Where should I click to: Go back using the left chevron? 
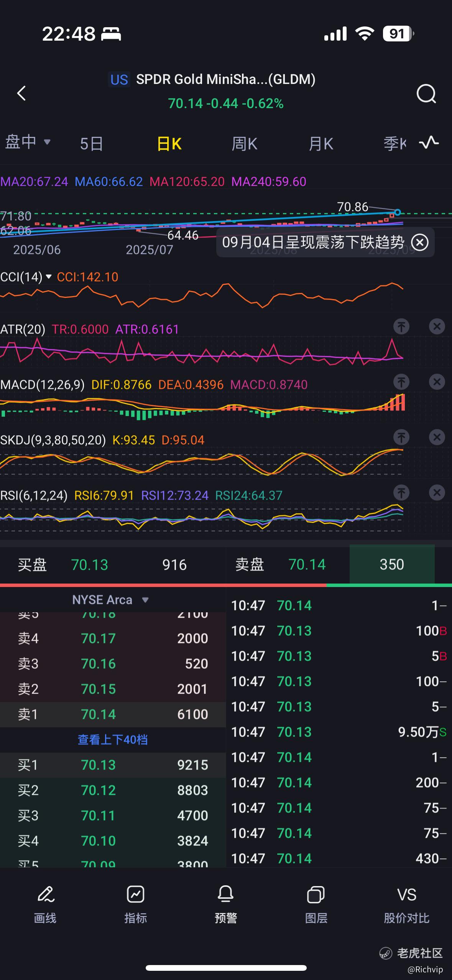(21, 93)
